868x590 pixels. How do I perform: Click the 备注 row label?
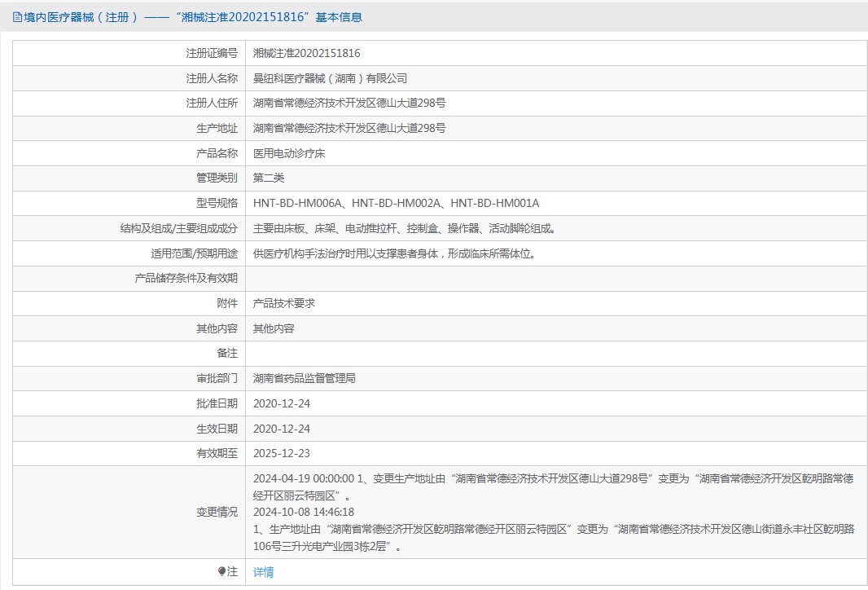coord(227,353)
